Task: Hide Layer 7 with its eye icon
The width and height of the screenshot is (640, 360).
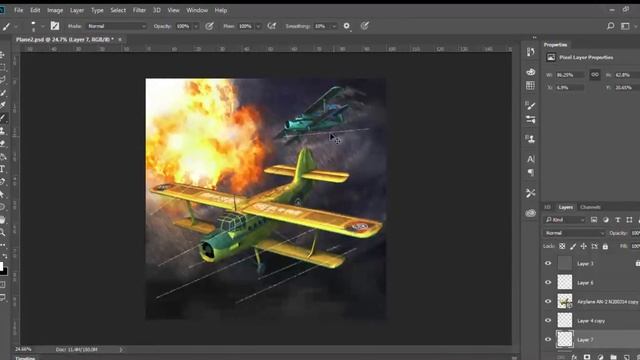Action: [548, 340]
